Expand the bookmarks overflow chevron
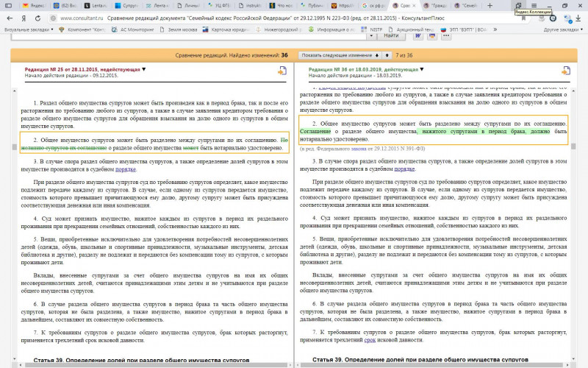 495,29
